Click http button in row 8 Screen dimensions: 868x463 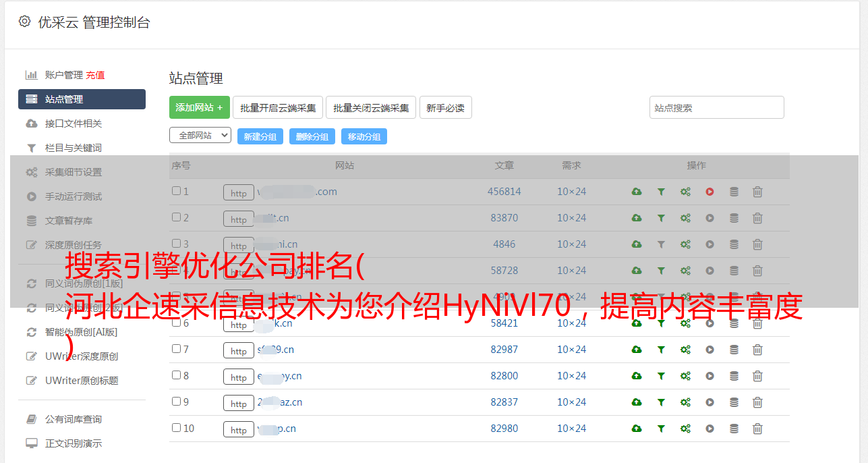click(239, 377)
